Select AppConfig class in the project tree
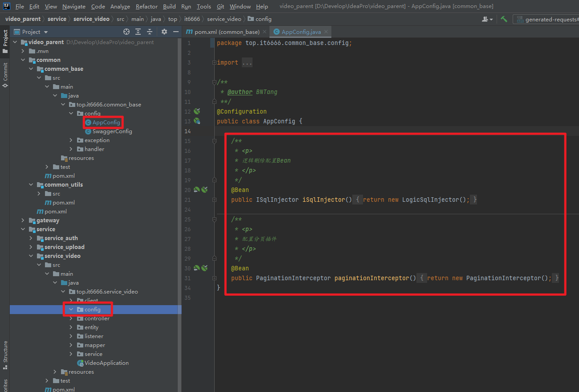The width and height of the screenshot is (579, 392). (x=102, y=122)
